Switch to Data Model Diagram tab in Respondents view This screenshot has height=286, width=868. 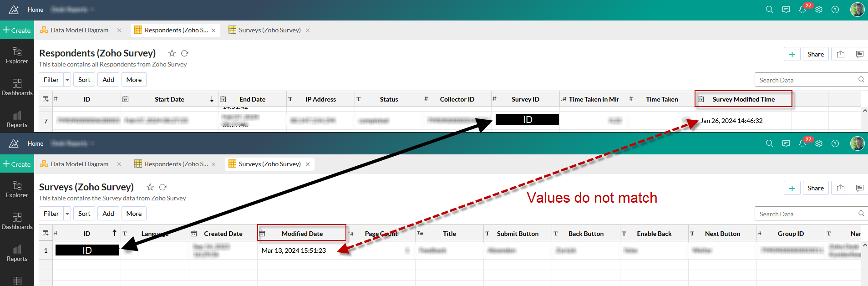point(80,30)
